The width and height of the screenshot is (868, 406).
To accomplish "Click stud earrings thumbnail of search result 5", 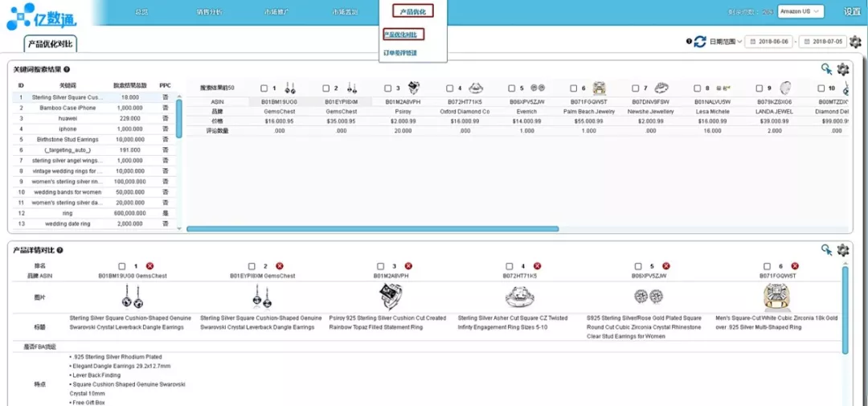I will (x=538, y=88).
